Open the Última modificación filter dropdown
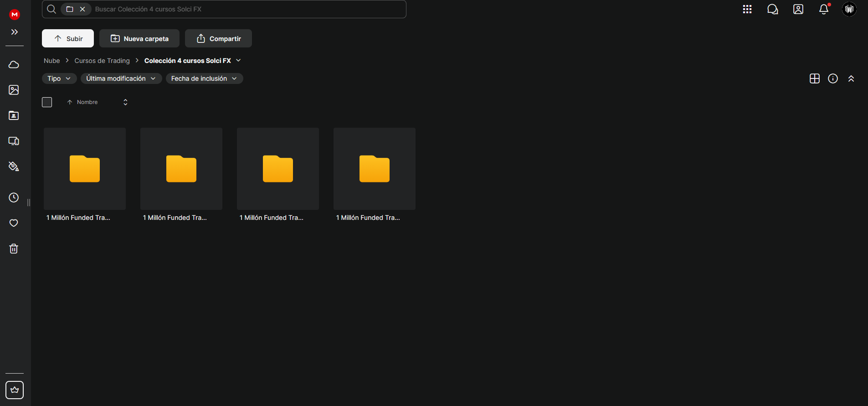The image size is (868, 406). (121, 78)
